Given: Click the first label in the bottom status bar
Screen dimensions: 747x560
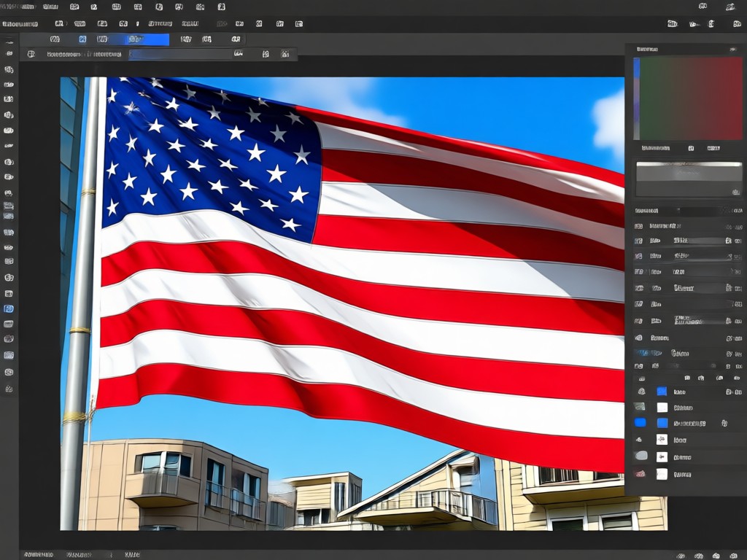Looking at the screenshot, I should click(39, 555).
